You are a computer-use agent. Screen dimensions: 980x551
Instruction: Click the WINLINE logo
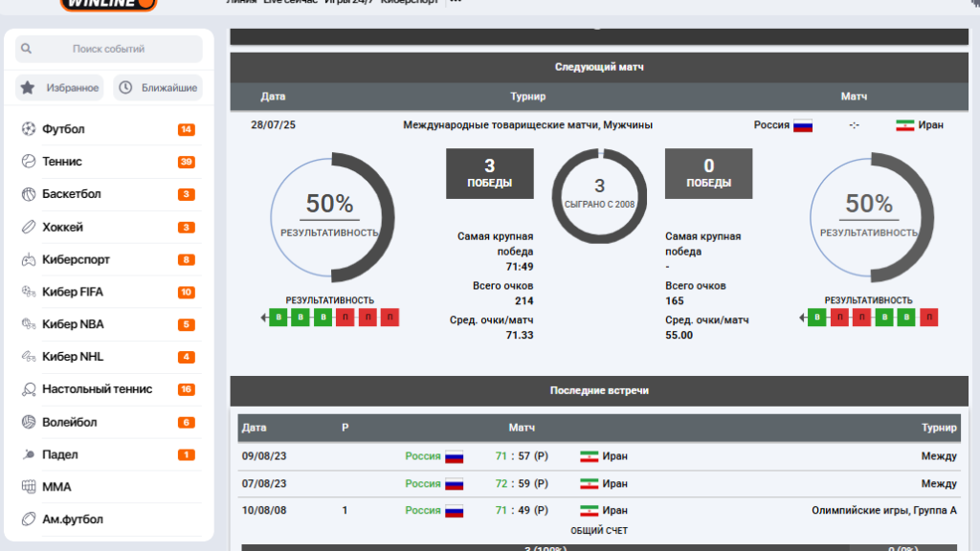click(x=108, y=4)
